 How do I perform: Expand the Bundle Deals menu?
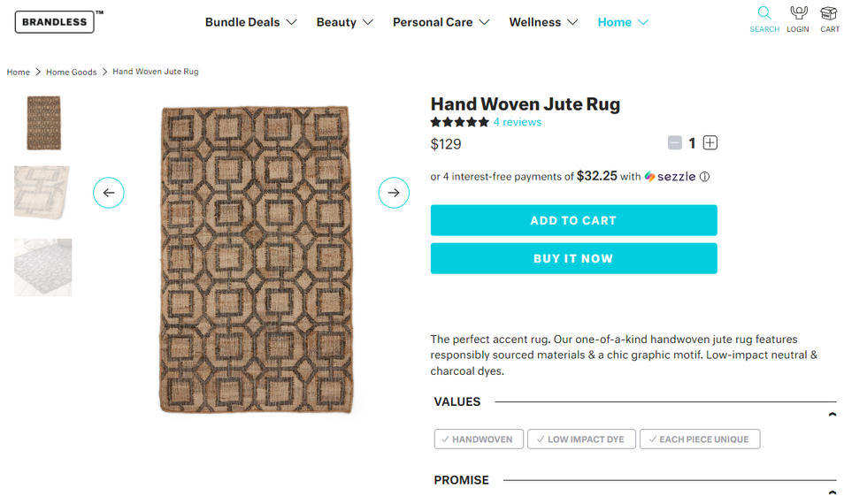[251, 22]
